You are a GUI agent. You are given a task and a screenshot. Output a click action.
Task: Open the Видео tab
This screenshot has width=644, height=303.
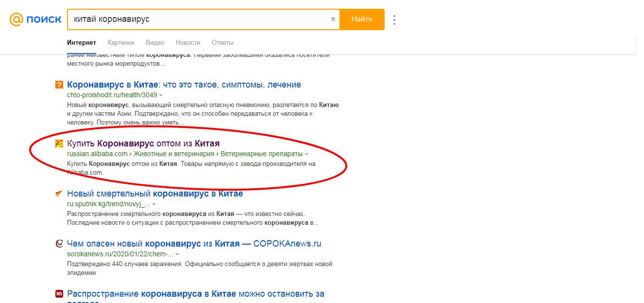[x=155, y=43]
